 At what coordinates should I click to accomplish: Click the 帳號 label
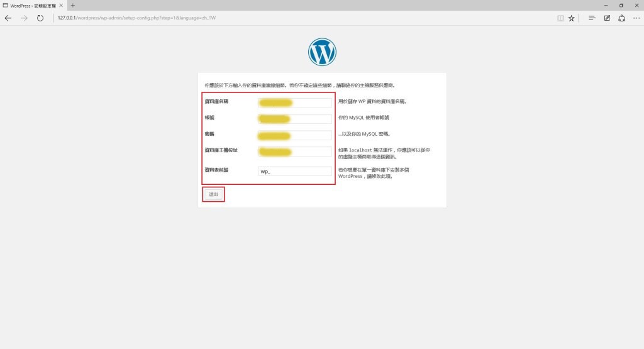[209, 118]
